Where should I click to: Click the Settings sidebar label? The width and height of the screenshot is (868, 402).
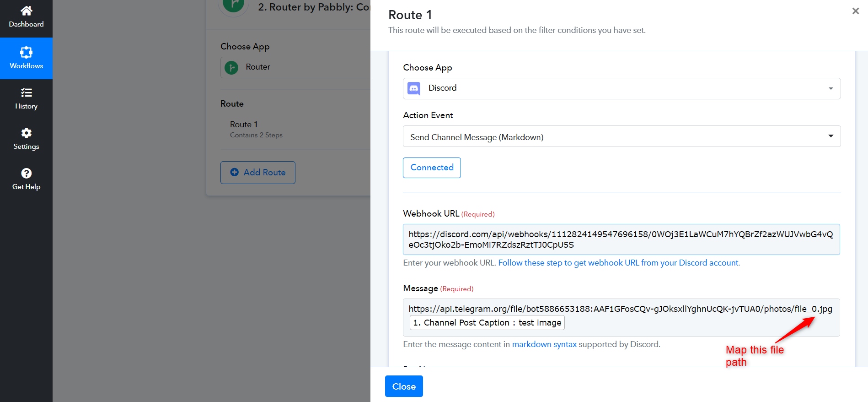(x=27, y=147)
